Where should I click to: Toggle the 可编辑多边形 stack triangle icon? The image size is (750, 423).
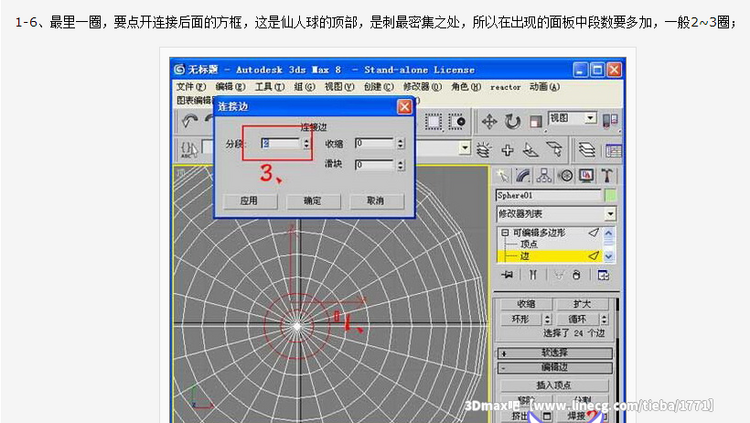(594, 233)
